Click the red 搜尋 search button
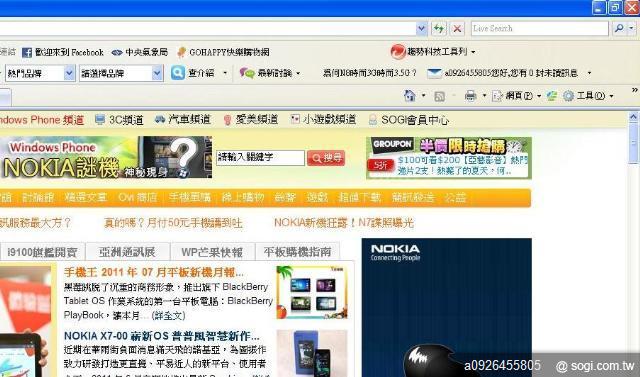 tap(326, 158)
